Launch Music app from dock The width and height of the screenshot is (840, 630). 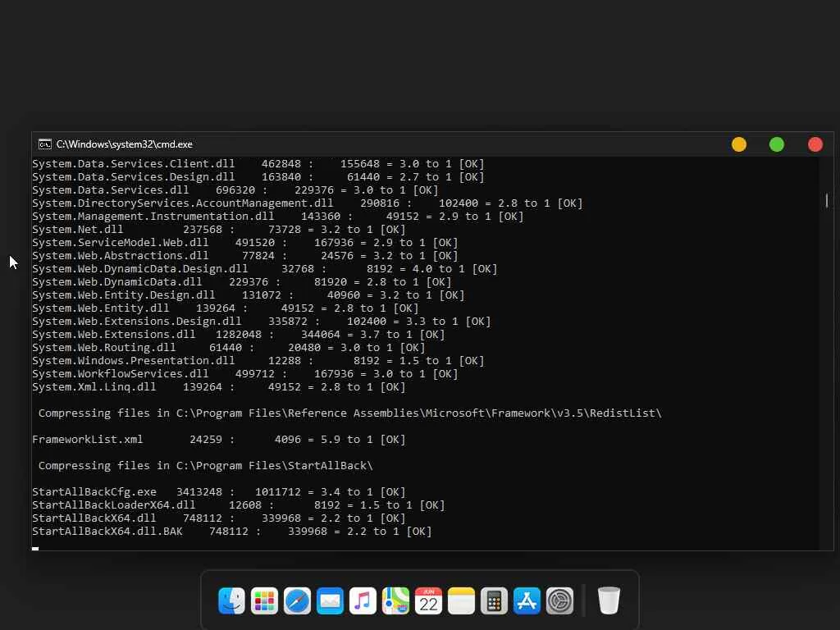tap(363, 600)
